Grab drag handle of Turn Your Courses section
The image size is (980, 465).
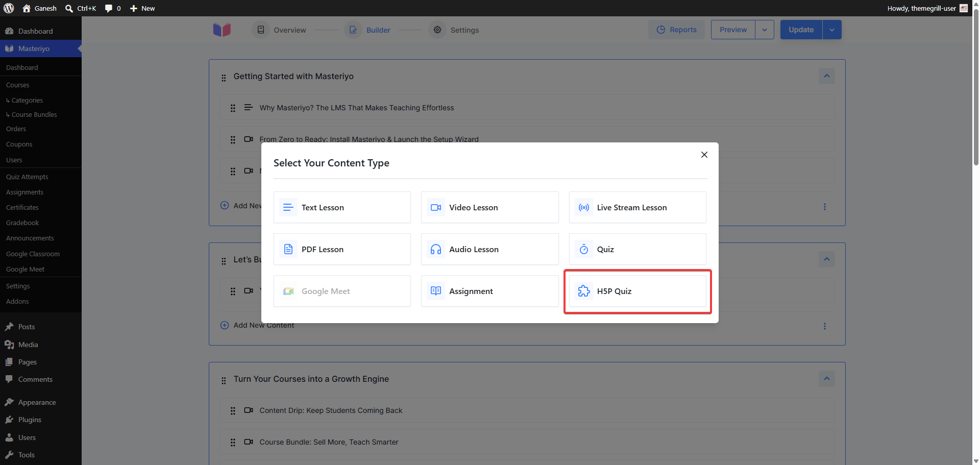224,381
